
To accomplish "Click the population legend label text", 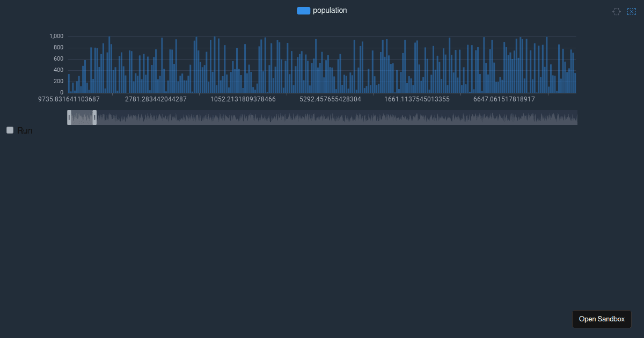I will click(329, 10).
